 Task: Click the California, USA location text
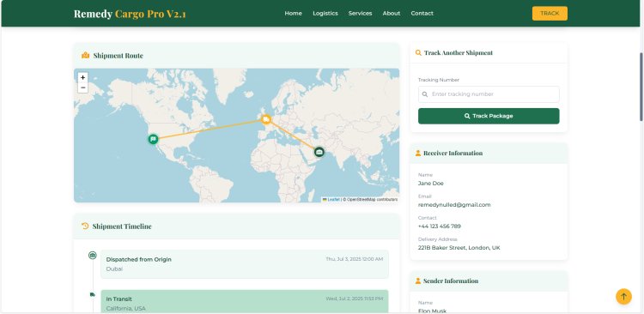tap(125, 308)
